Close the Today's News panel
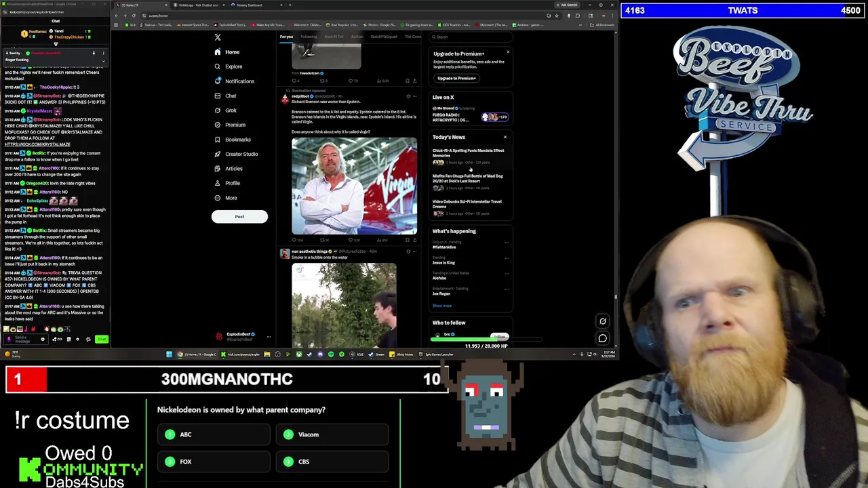 pyautogui.click(x=505, y=137)
